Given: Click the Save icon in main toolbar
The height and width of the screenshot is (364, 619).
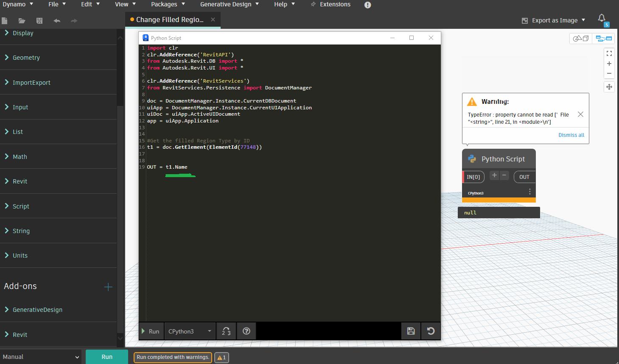Looking at the screenshot, I should pos(39,21).
